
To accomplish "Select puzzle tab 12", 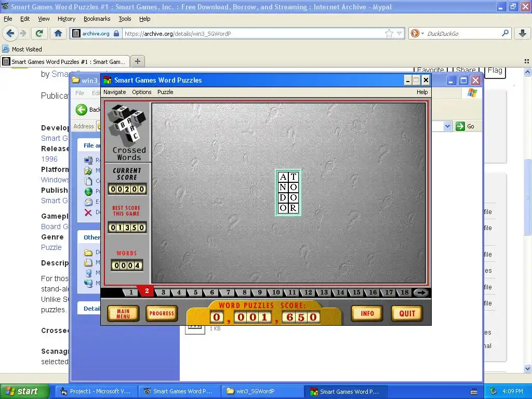I will (308, 292).
